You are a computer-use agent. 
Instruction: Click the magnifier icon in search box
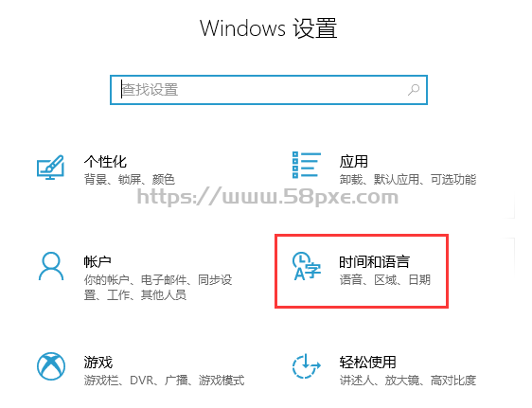click(x=414, y=90)
